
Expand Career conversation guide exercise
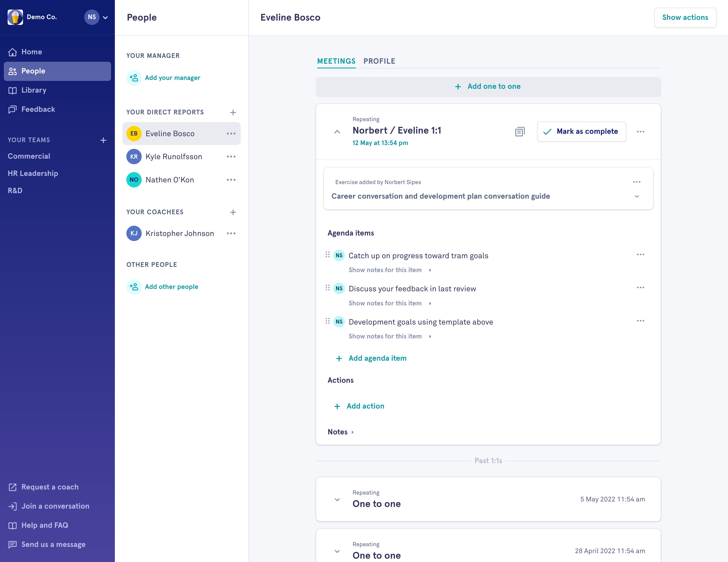(637, 196)
